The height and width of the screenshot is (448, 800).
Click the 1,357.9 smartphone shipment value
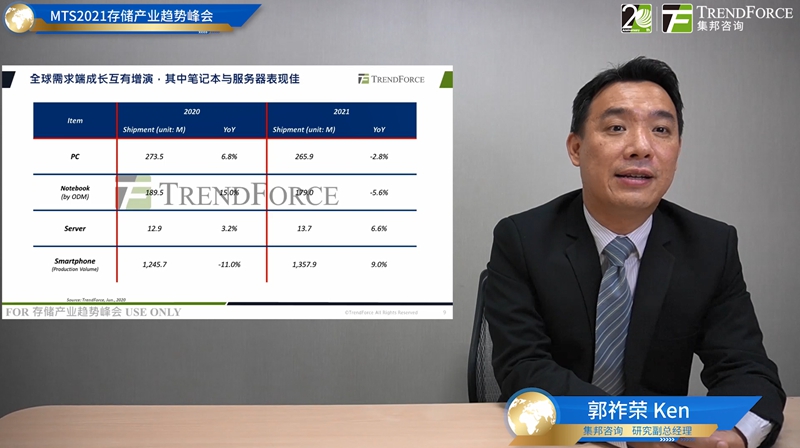tap(300, 264)
